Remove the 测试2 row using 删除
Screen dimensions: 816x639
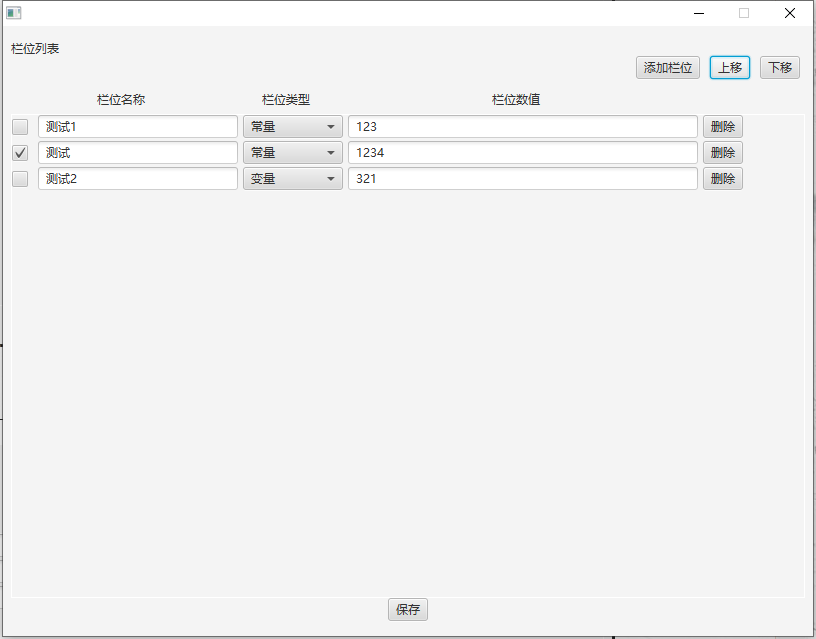(722, 179)
